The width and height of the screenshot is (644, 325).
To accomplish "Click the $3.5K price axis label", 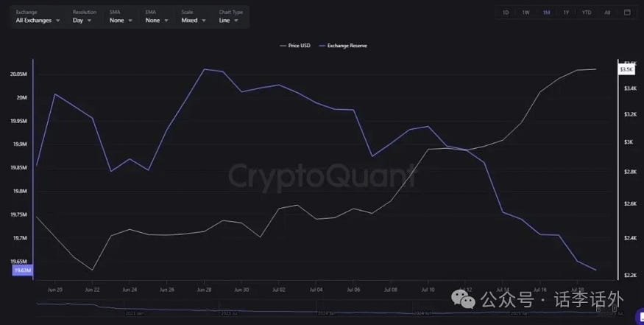I will [626, 69].
